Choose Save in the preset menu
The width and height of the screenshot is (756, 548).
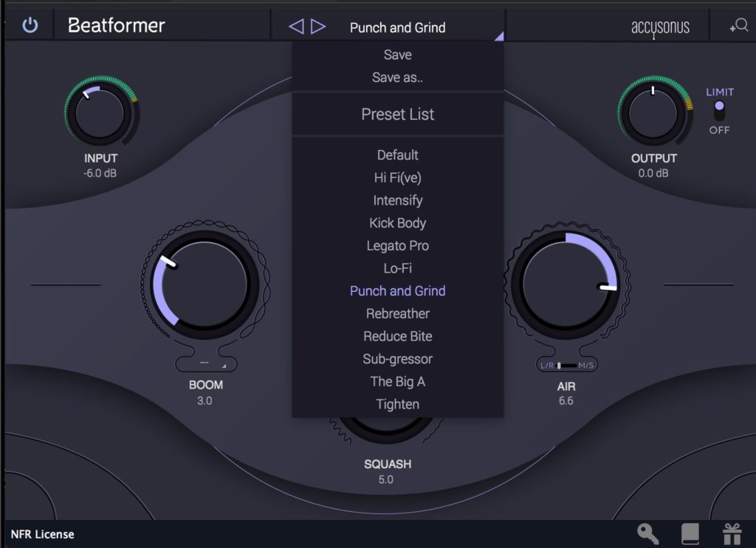pos(398,55)
